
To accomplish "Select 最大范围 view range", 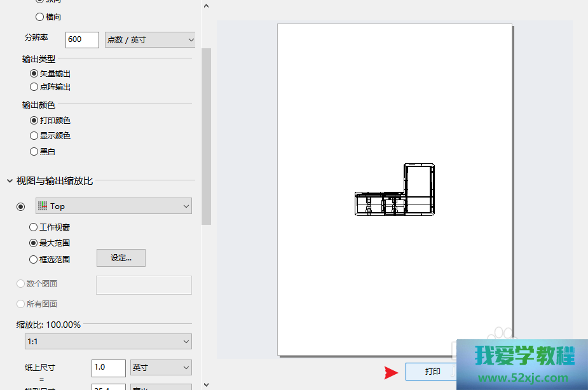I will click(x=34, y=243).
